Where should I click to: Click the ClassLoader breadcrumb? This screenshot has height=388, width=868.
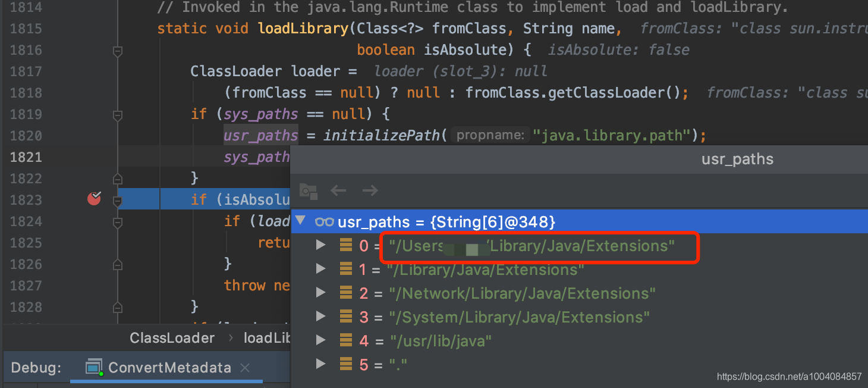172,337
